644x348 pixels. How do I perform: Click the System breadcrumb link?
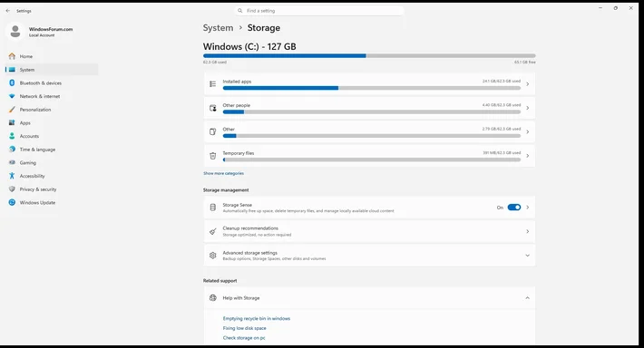pyautogui.click(x=218, y=28)
